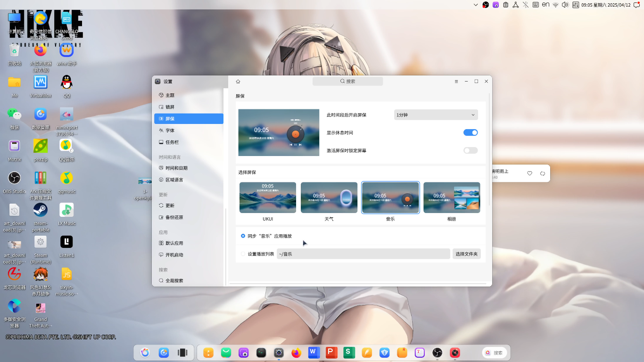Click the heart icon on music widget
644x362 pixels.
point(529,173)
